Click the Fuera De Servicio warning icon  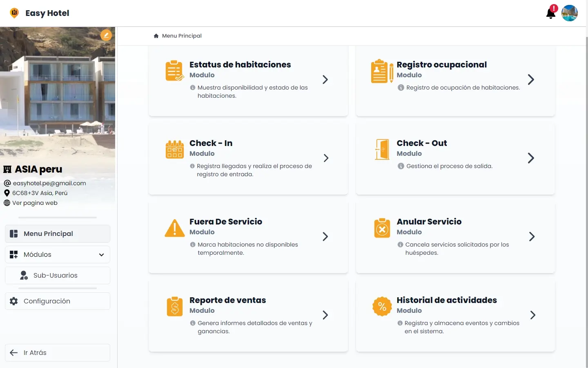[174, 228]
